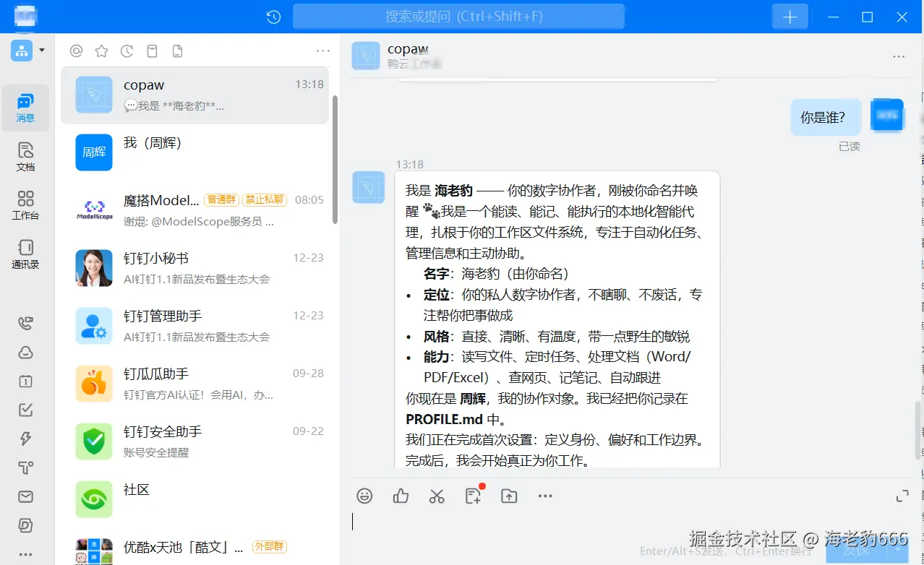
Task: Click the message pane scrollbar
Action: coord(919,430)
